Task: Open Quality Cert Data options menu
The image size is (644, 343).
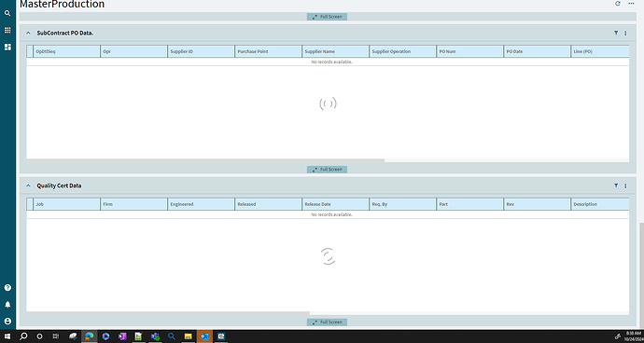Action: click(x=625, y=185)
